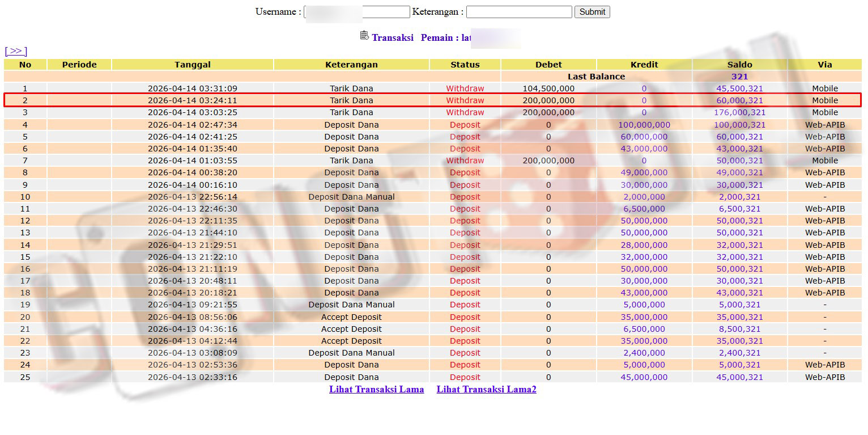Select date 2026-04-14 01:35:40
This screenshot has height=435, width=868.
tap(193, 149)
